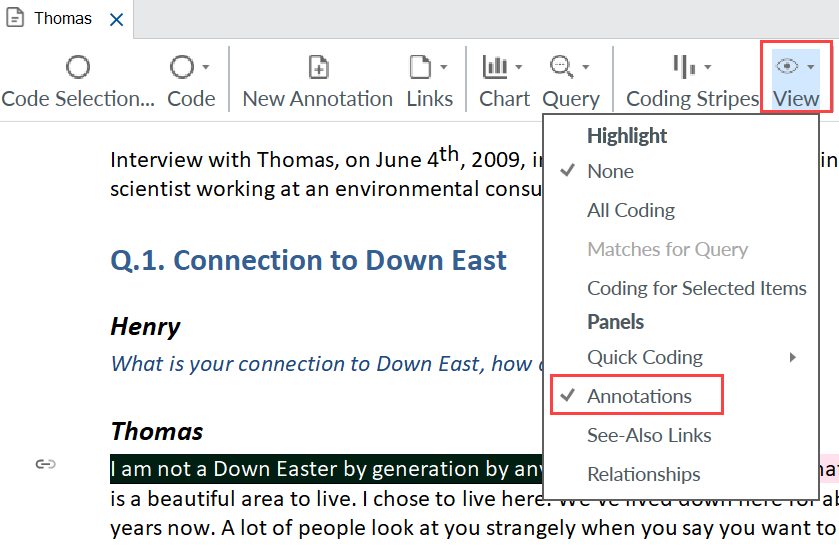Click the 'is a beautiful area to live' line
The height and width of the screenshot is (556, 839).
[x=326, y=499]
